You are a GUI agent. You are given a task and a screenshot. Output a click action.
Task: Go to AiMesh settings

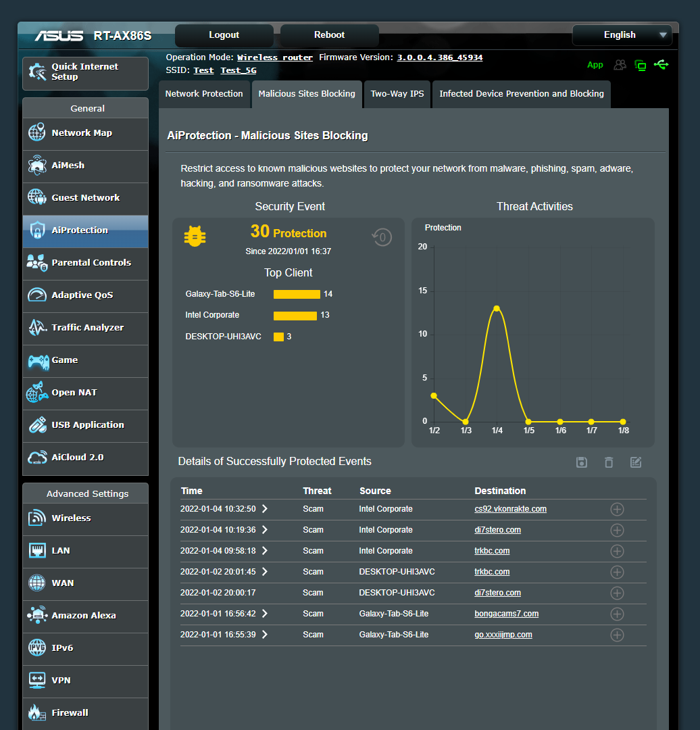click(x=85, y=166)
